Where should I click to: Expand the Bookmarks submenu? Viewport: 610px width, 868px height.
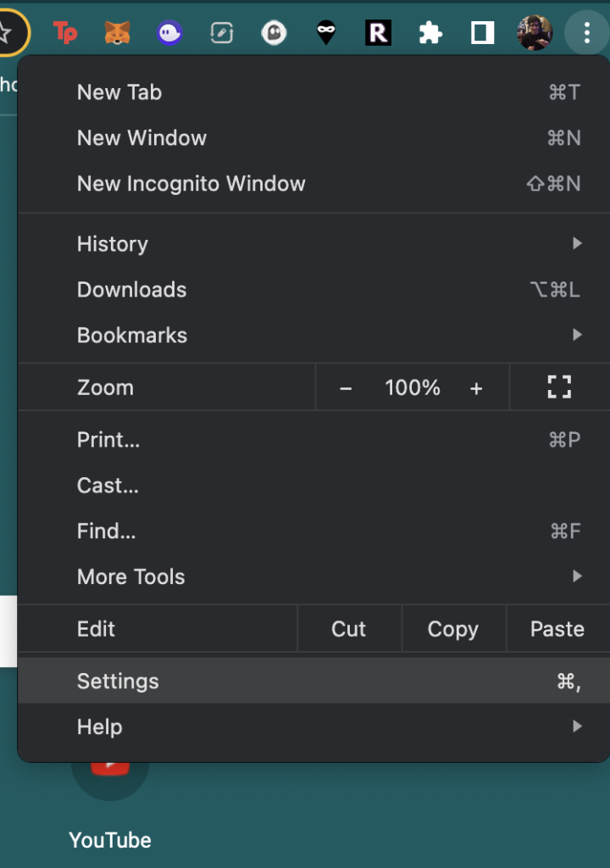coord(313,336)
